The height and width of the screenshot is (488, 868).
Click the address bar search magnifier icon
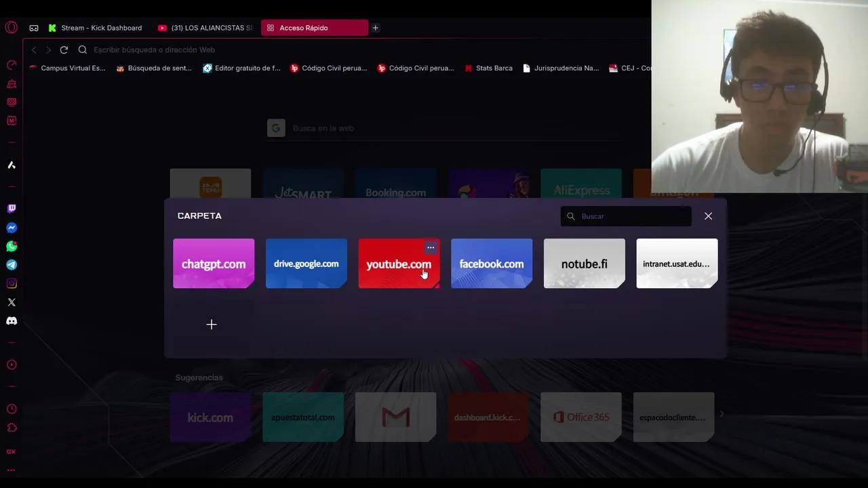coord(83,49)
